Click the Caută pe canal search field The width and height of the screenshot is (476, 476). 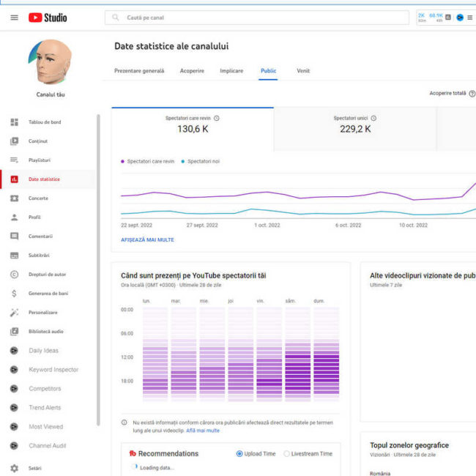tap(257, 18)
